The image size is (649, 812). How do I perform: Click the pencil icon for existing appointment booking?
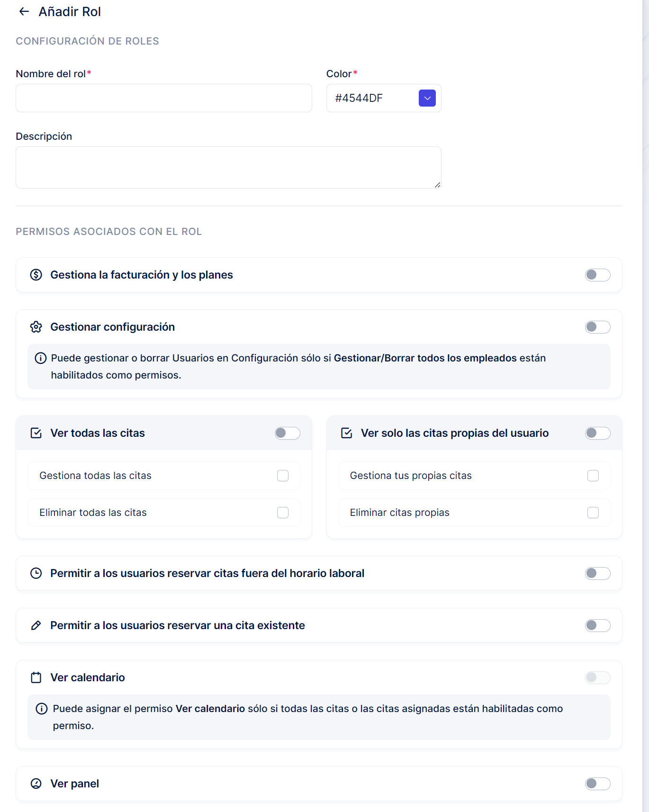36,625
